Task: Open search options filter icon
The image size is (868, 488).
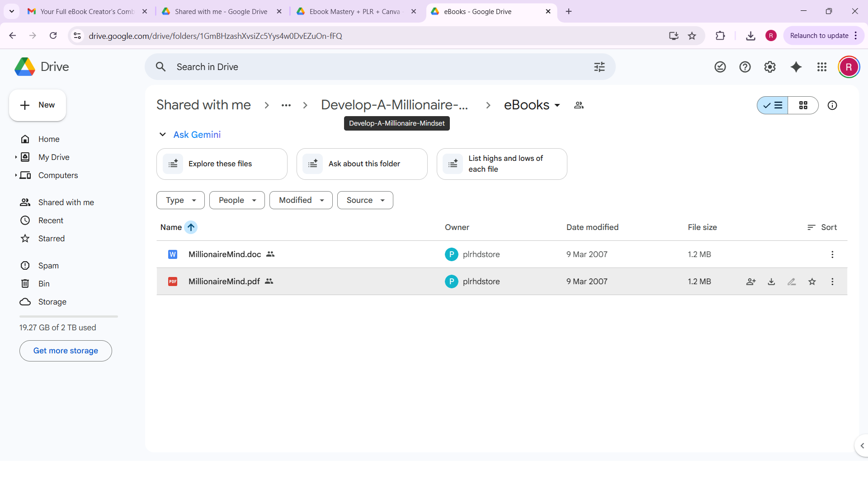Action: 599,66
